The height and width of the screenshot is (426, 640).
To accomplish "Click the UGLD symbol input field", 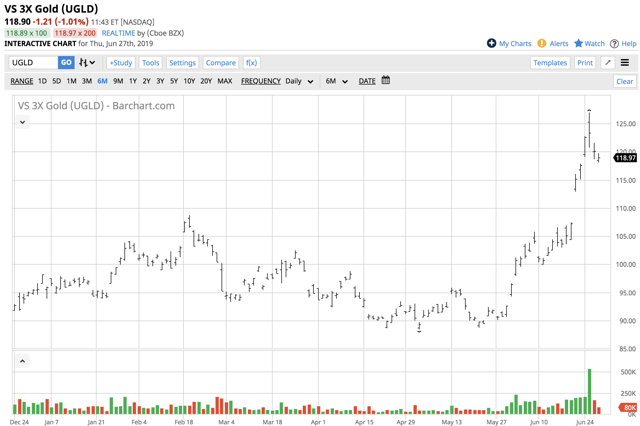I will [x=33, y=62].
